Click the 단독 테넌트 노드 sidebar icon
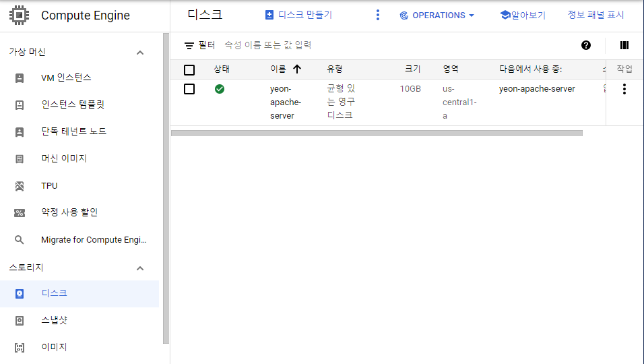The width and height of the screenshot is (644, 364). [x=20, y=132]
